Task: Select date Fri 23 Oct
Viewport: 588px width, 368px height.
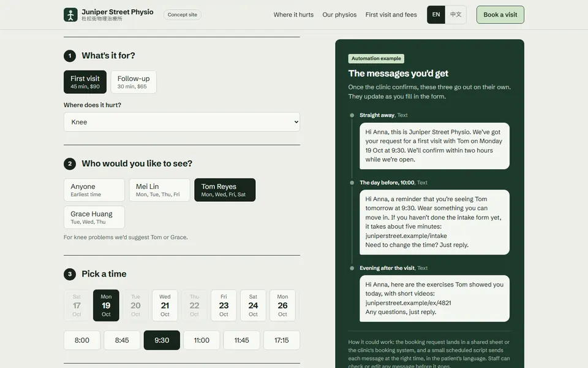Action: [x=224, y=305]
